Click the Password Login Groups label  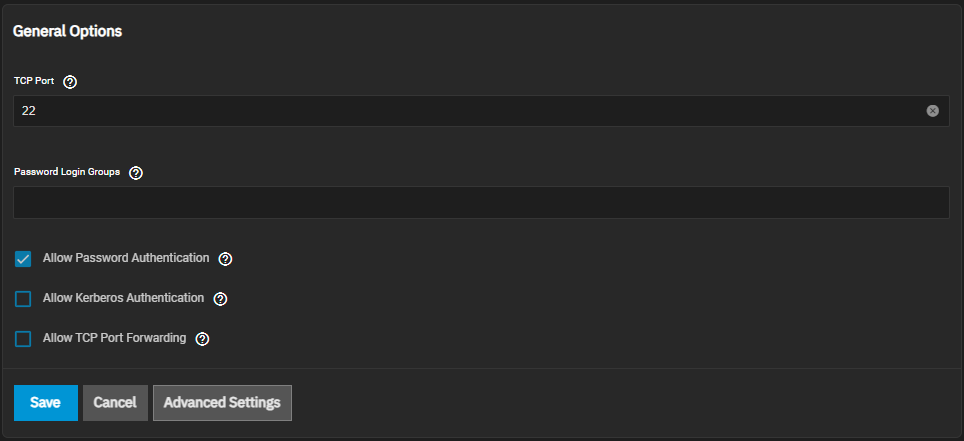[x=67, y=172]
